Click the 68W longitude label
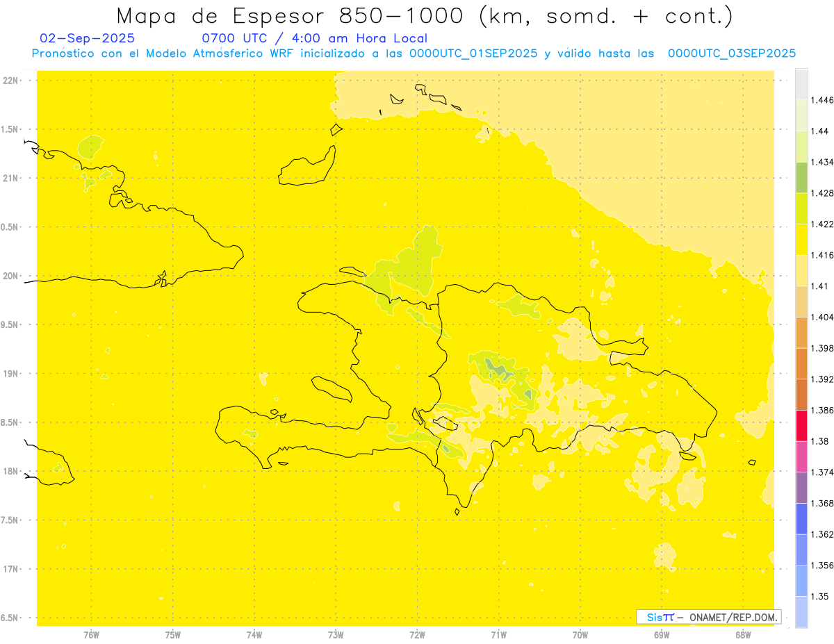 tap(743, 635)
